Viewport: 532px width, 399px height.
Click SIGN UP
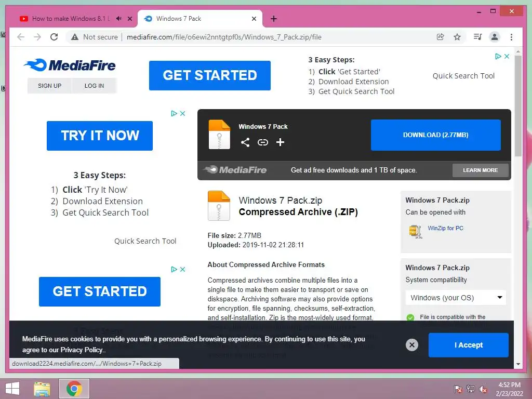click(49, 86)
